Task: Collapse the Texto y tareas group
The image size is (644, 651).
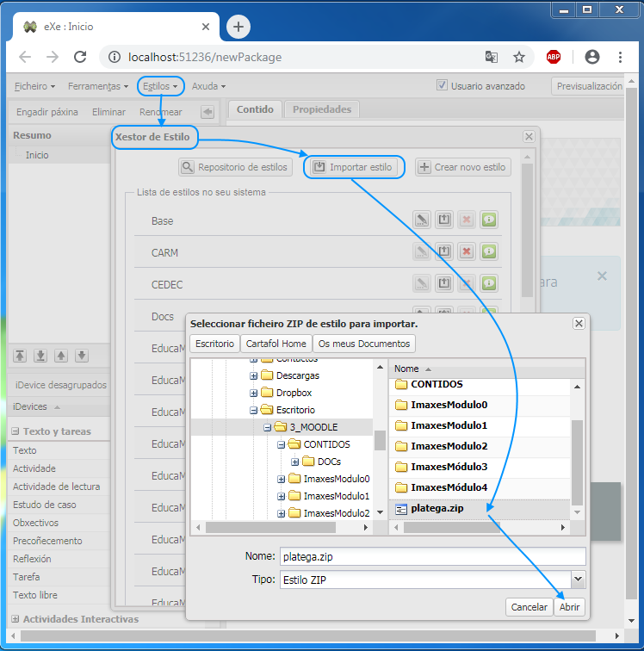Action: tap(15, 431)
